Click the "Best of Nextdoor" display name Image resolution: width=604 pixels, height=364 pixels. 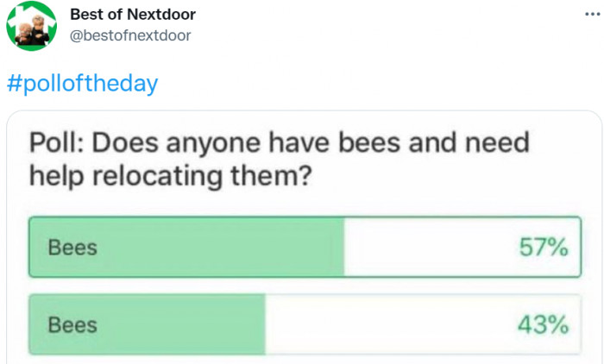pos(132,15)
